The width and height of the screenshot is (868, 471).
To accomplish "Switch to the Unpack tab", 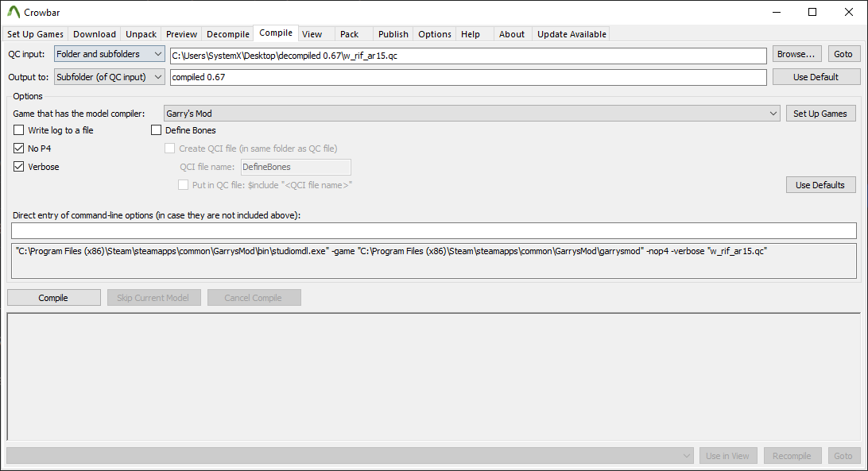I will [x=141, y=34].
